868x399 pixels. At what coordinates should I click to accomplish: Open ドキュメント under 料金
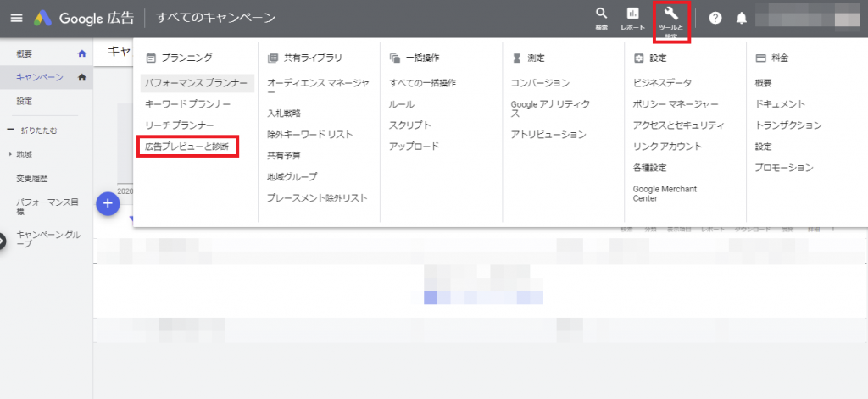point(780,104)
